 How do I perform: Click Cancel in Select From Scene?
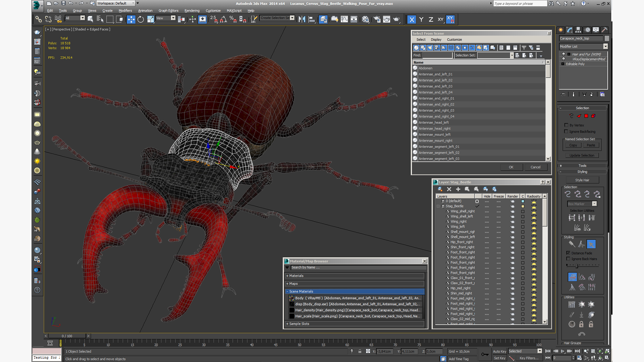[x=535, y=167]
